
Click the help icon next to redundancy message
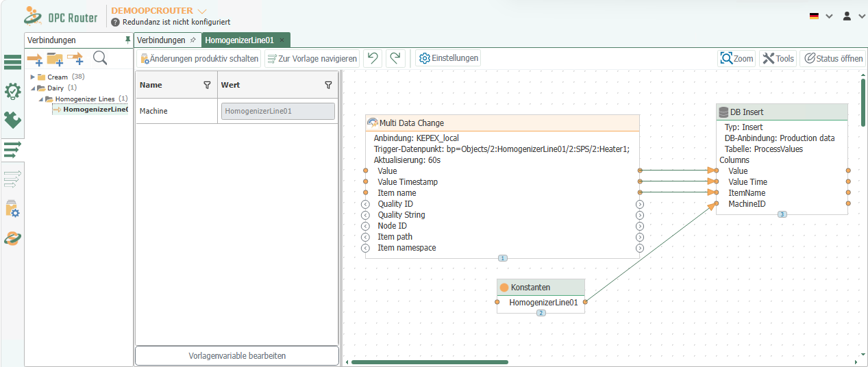coord(115,22)
